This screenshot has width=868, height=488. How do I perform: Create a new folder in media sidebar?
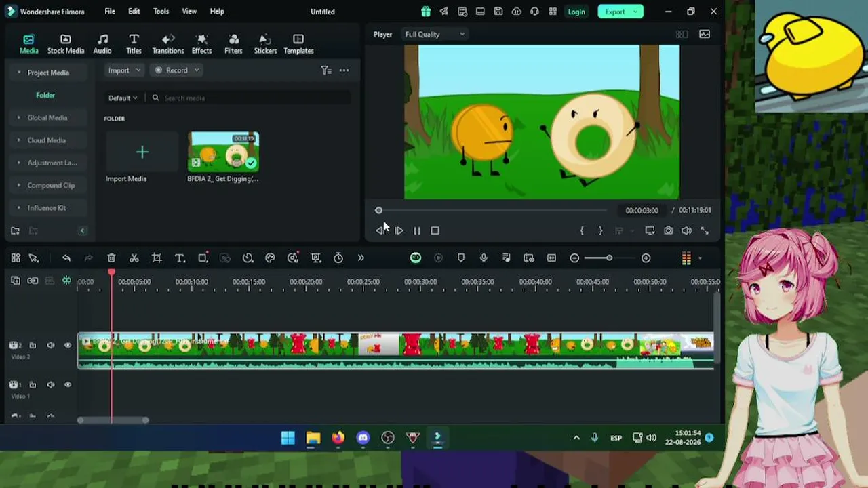point(15,231)
